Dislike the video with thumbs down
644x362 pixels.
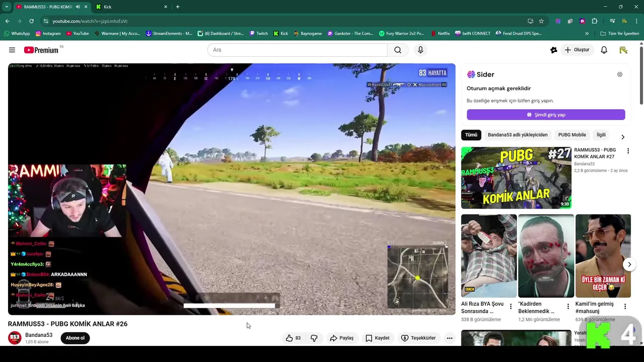coord(314,338)
